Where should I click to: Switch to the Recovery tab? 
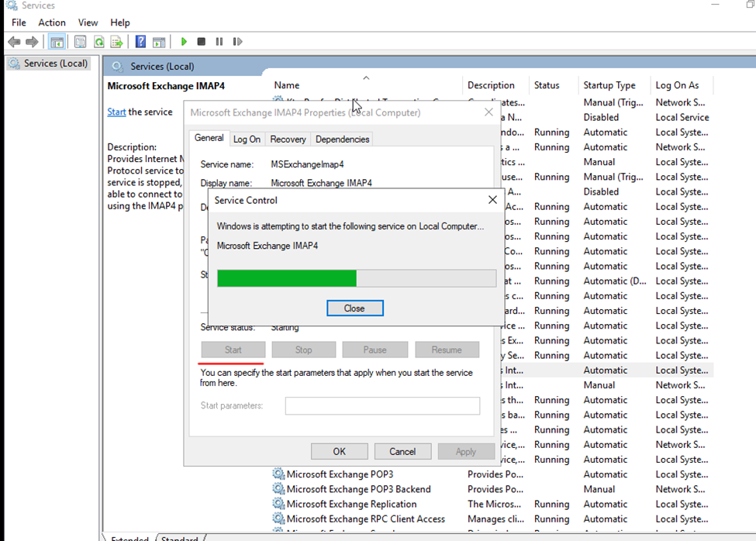click(x=288, y=140)
